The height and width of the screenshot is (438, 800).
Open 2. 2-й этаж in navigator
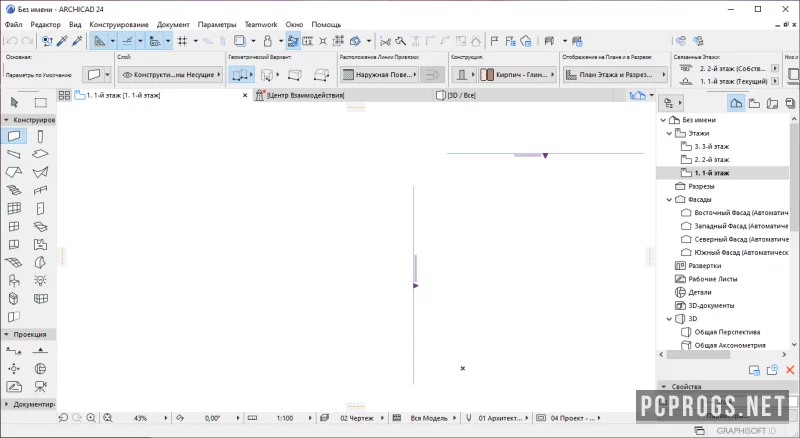(x=711, y=160)
